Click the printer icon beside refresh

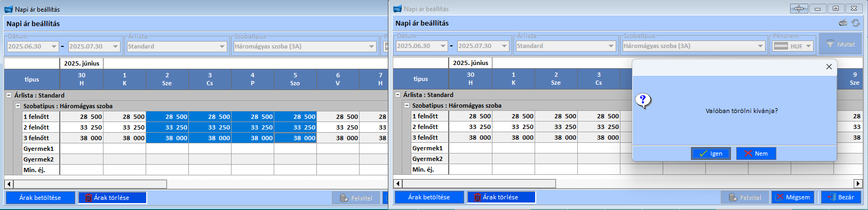[x=843, y=23]
